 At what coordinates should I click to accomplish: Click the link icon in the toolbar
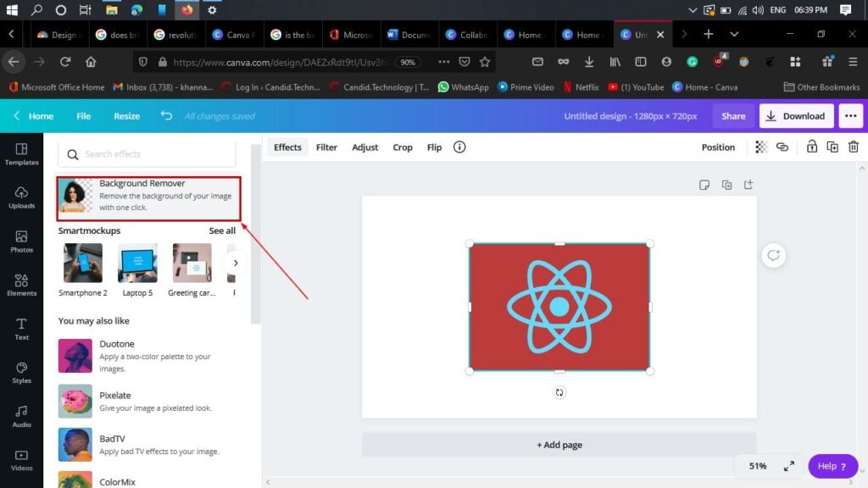pos(782,147)
